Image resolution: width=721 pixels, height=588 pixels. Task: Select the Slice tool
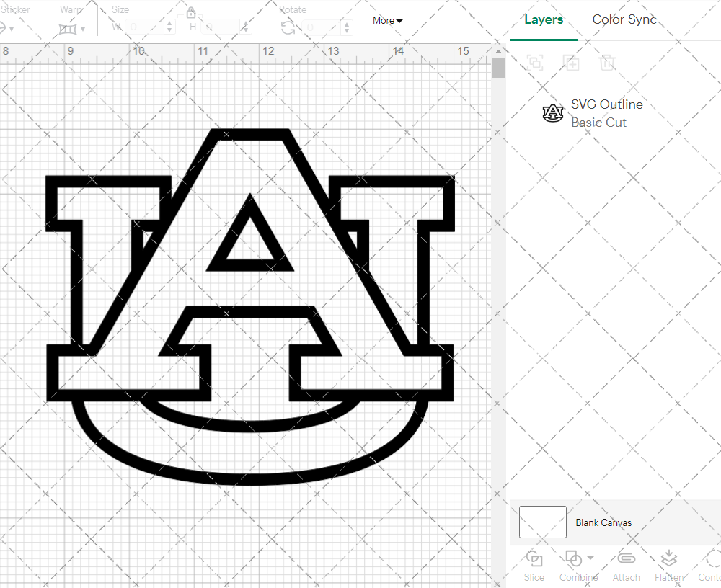[534, 566]
